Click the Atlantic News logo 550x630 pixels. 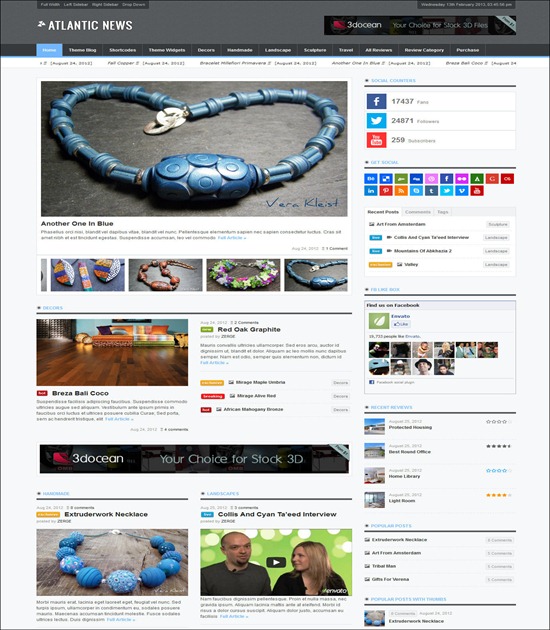pos(85,25)
